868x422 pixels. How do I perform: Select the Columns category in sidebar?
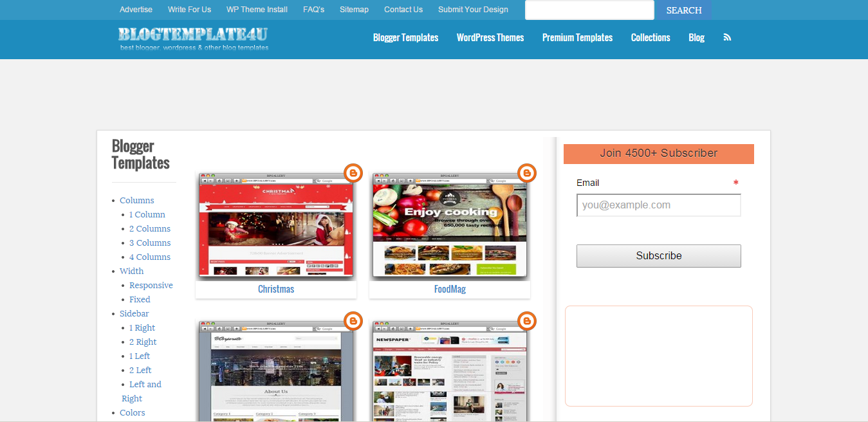137,200
